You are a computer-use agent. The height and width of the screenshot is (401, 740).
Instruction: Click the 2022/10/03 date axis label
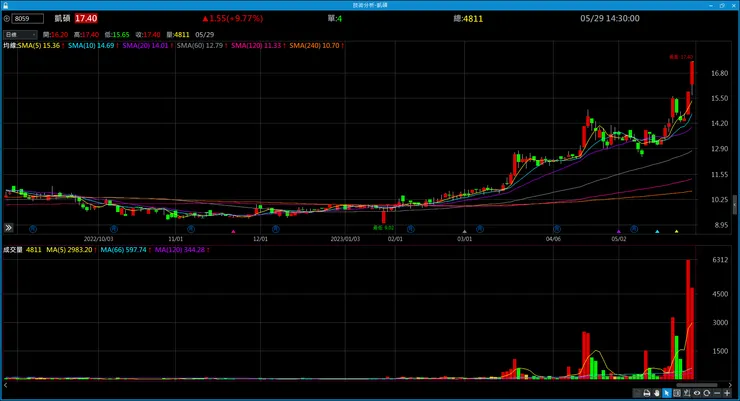click(98, 239)
